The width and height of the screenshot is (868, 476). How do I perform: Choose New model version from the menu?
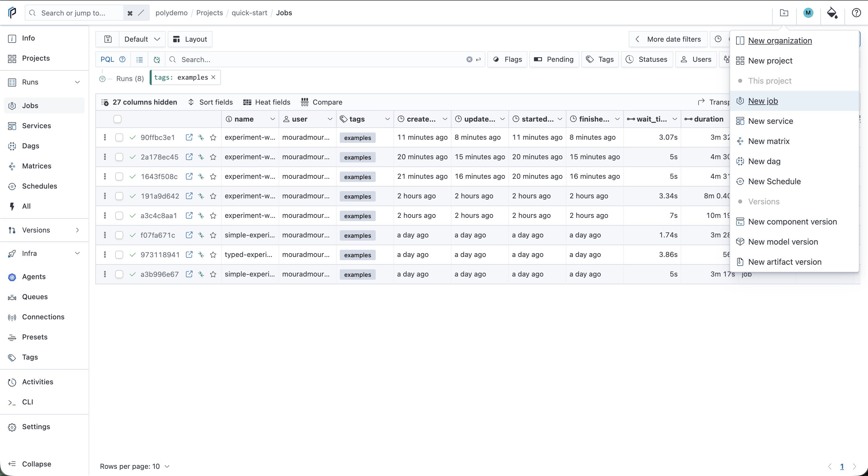[x=794, y=242]
